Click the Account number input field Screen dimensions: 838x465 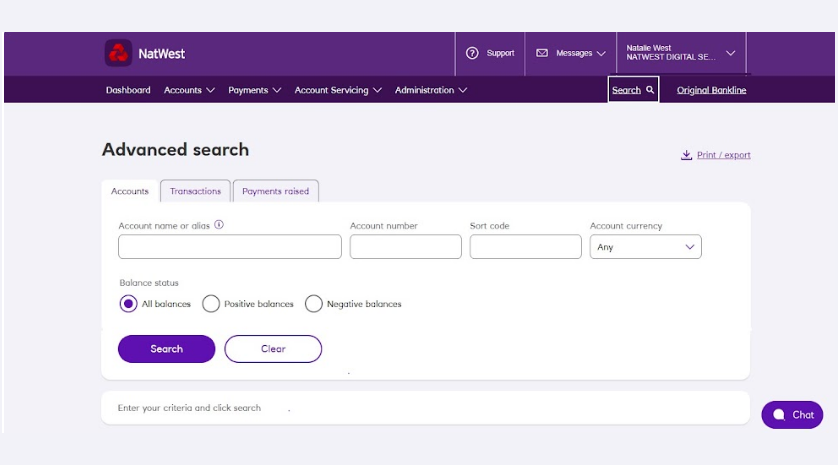click(x=406, y=246)
